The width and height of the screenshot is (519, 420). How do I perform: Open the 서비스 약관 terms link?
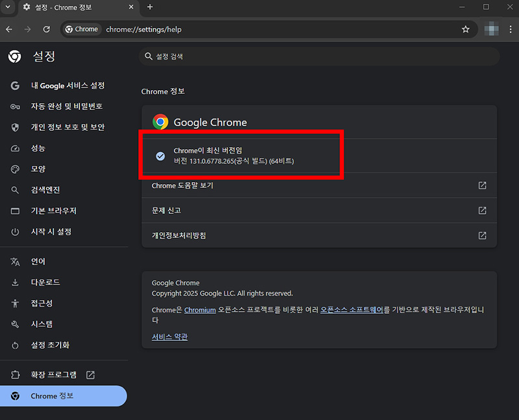click(x=169, y=336)
